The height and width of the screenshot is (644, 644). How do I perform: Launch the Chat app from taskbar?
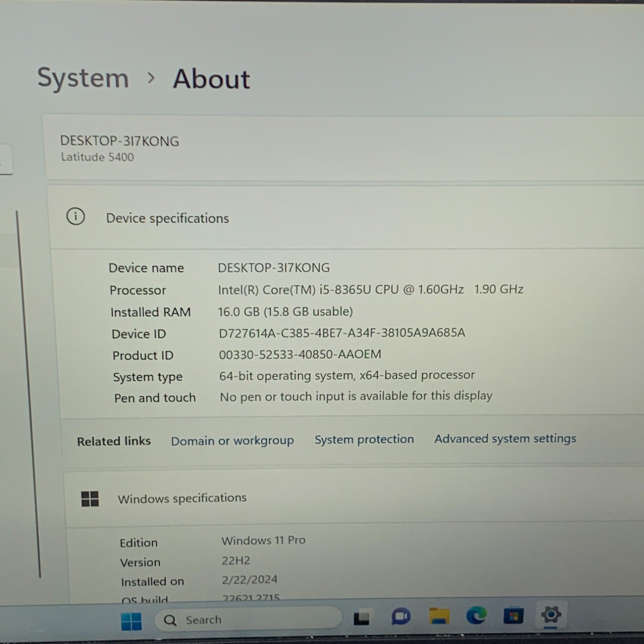[401, 617]
